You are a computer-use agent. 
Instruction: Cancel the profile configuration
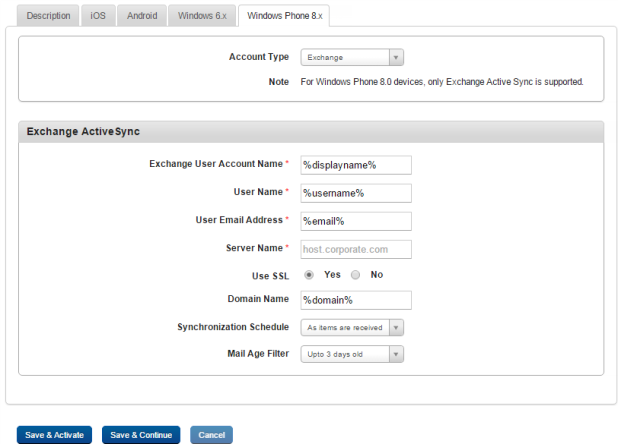[x=211, y=435]
